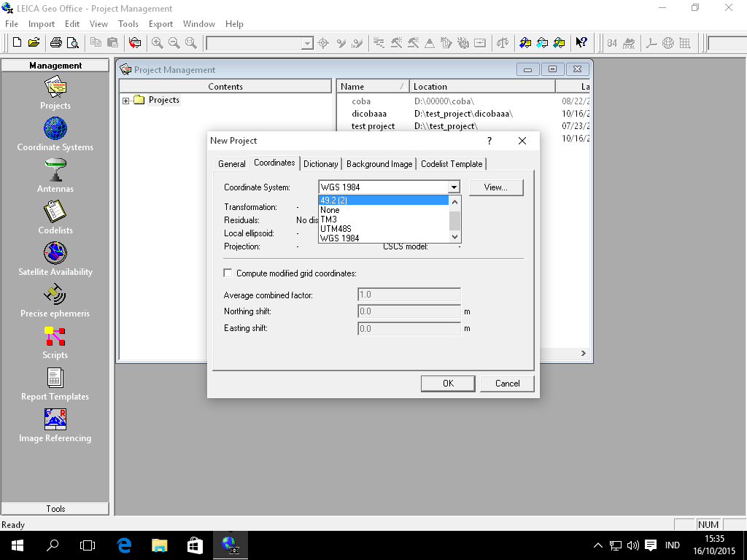
Task: Click the Windows Start button
Action: 18,545
